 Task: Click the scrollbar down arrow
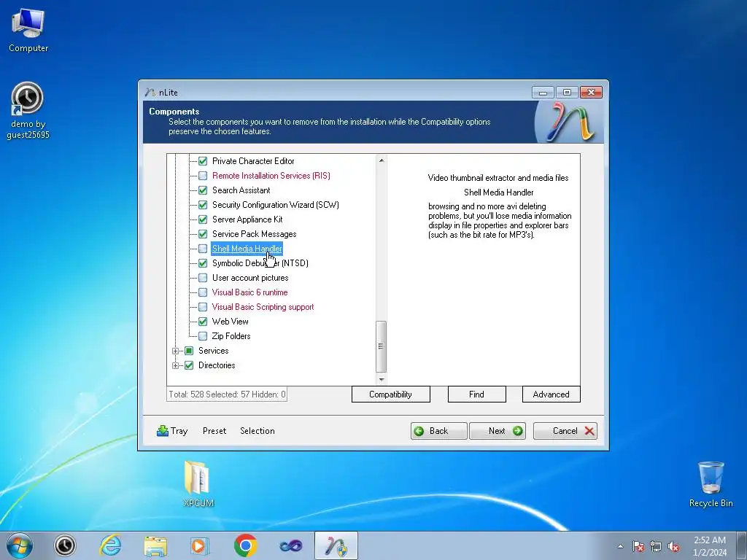pyautogui.click(x=381, y=379)
